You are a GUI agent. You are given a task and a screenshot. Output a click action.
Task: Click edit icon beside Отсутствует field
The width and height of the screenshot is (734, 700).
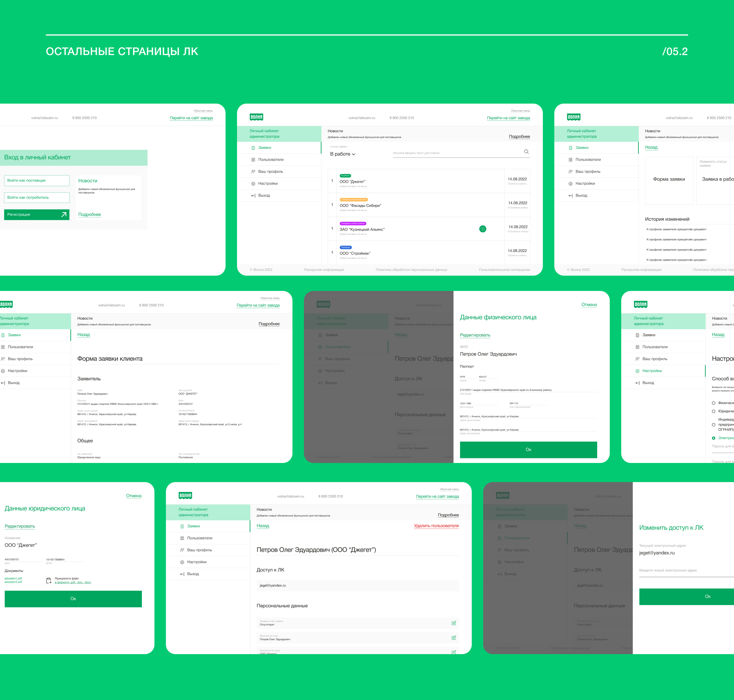click(454, 623)
